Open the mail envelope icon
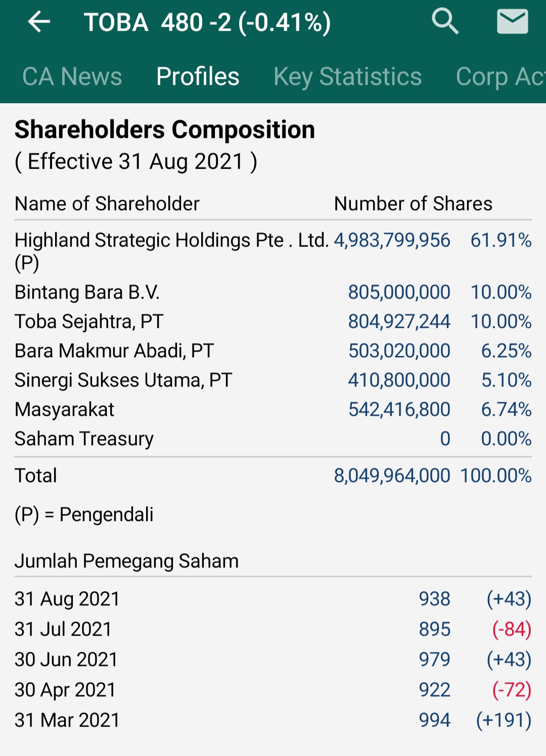The width and height of the screenshot is (546, 756). click(512, 22)
